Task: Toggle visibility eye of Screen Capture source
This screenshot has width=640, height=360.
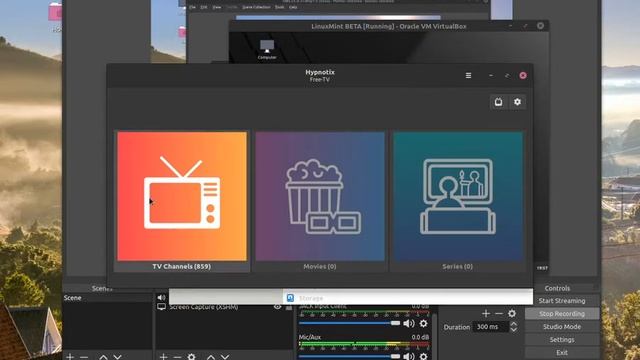Action: 278,307
